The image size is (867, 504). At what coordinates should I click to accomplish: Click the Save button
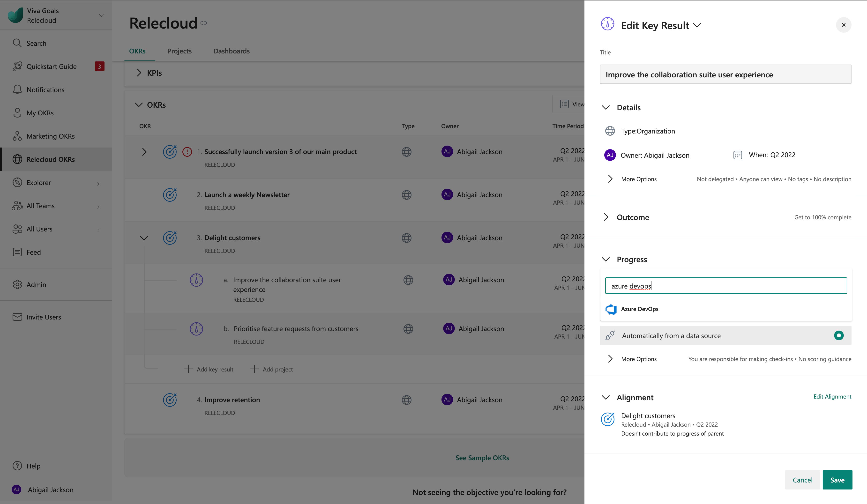point(837,480)
